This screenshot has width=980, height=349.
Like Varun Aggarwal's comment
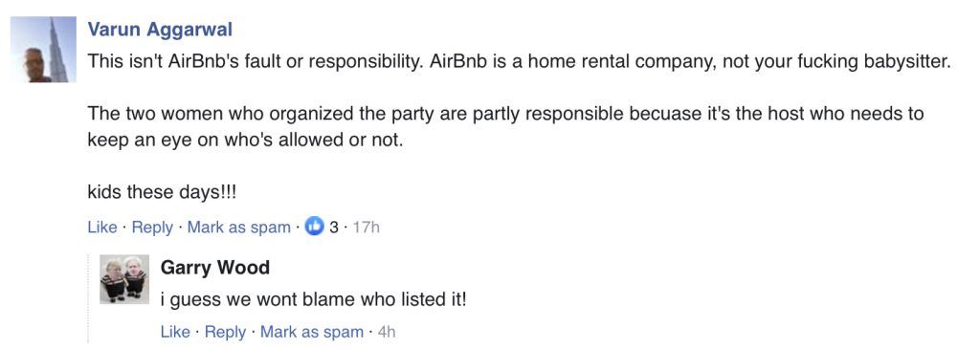pos(102,228)
